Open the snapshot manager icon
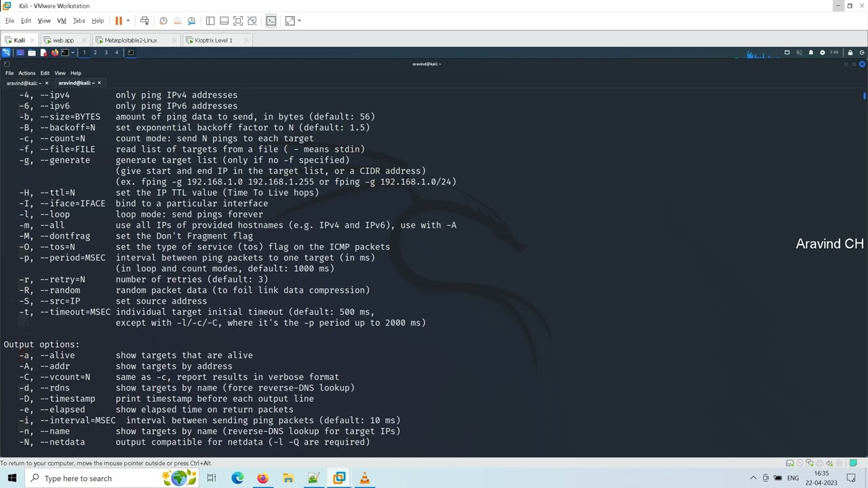The width and height of the screenshot is (868, 488). click(x=191, y=21)
